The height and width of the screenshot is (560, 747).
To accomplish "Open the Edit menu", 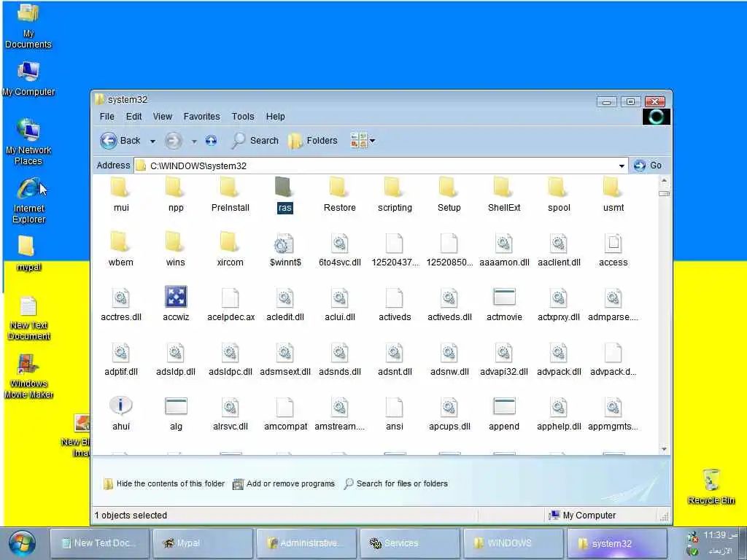I will 134,116.
